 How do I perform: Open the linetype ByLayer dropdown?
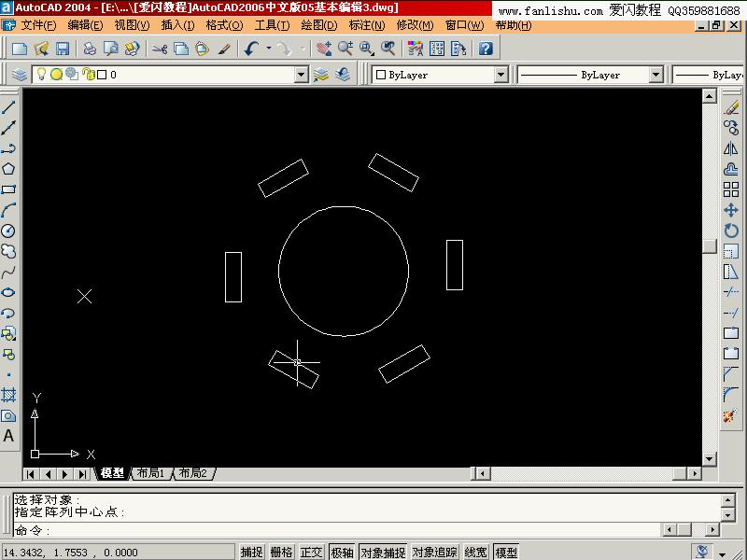point(656,75)
